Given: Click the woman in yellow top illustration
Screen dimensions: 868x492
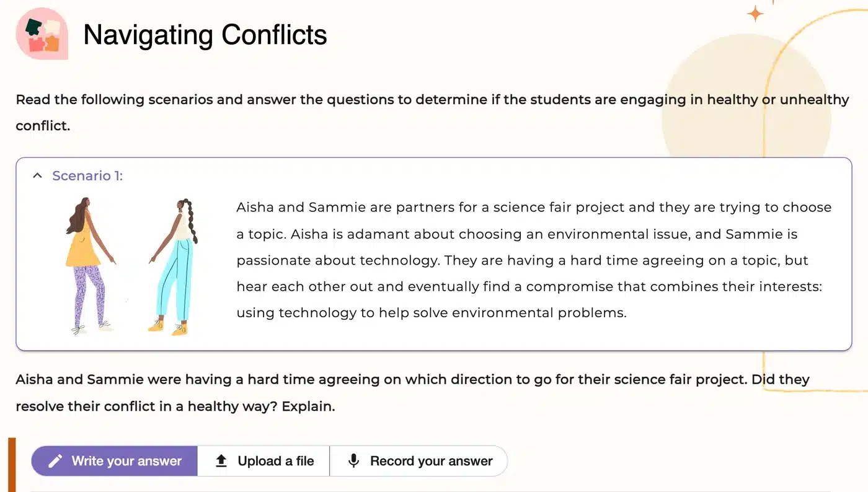Looking at the screenshot, I should pyautogui.click(x=89, y=266).
